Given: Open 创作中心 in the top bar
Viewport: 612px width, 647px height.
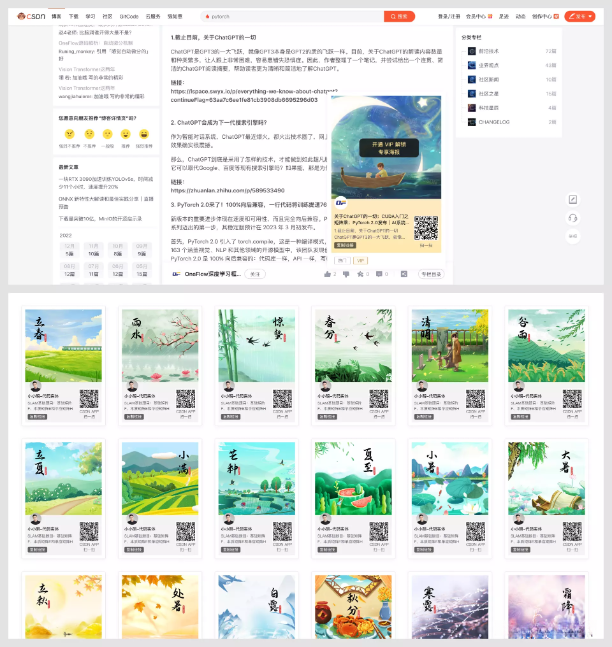Looking at the screenshot, I should pos(545,17).
